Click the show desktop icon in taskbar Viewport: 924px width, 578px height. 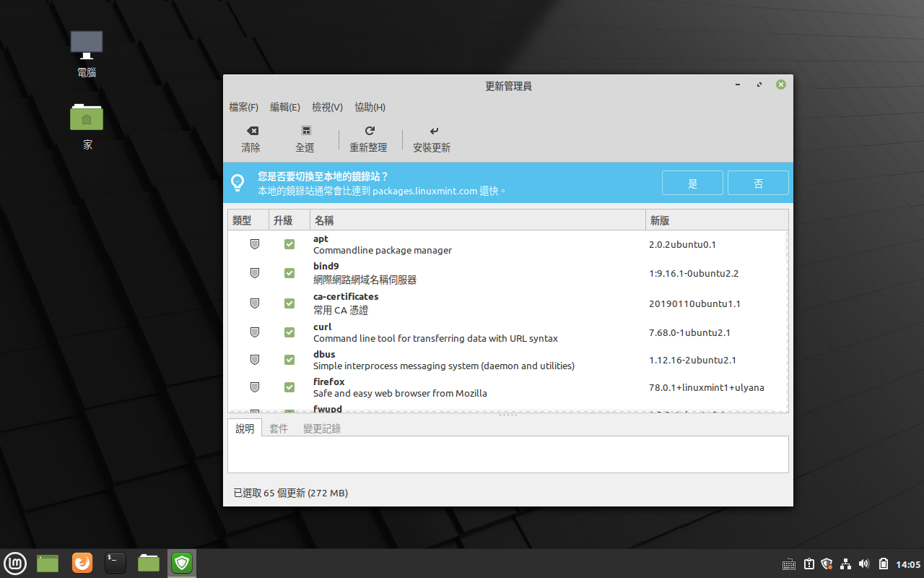pyautogui.click(x=48, y=563)
